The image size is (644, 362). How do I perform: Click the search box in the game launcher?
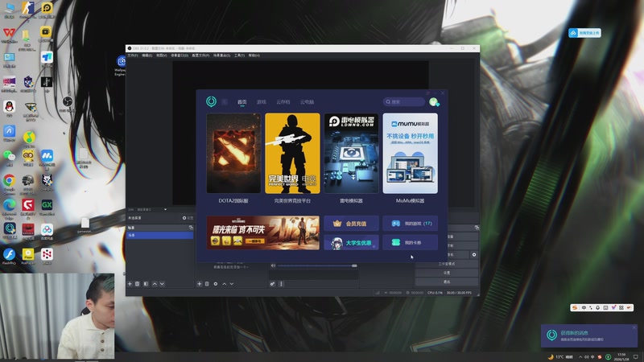tap(404, 102)
